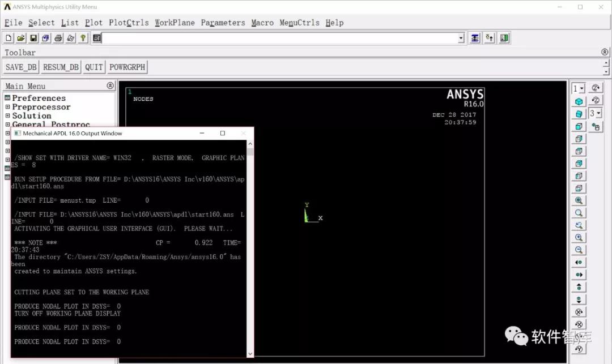Screen dimensions: 612x364
Task: Click the Save database disk icon
Action: click(32, 37)
